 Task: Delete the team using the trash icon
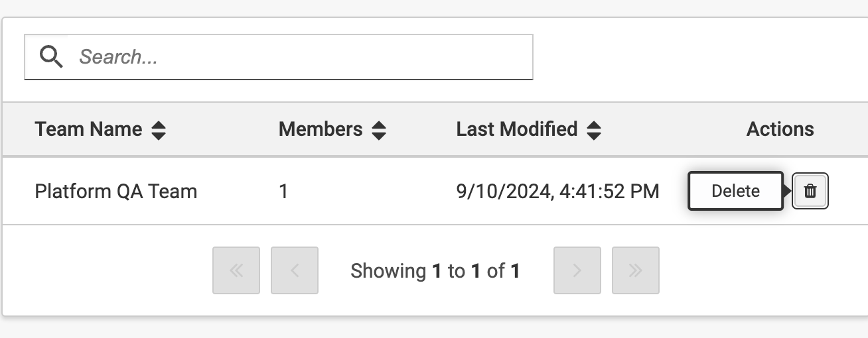(x=810, y=192)
